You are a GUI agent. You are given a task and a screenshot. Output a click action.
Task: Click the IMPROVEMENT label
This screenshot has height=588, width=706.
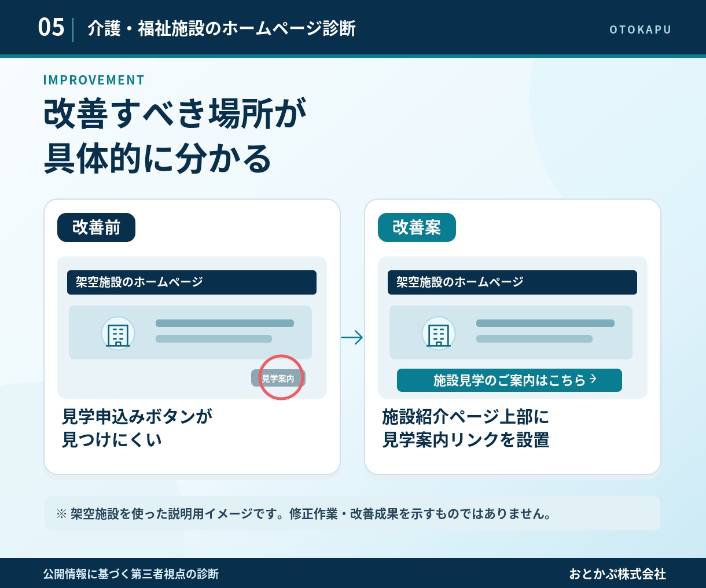(x=94, y=80)
